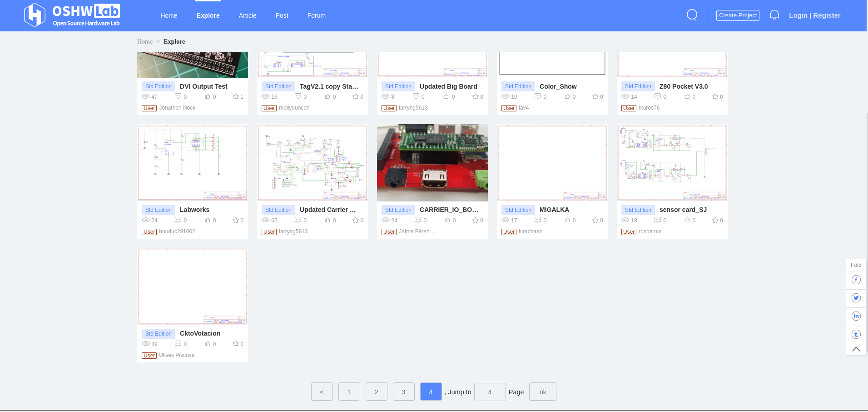Click the Jump to page input field
868x412 pixels.
click(x=490, y=392)
